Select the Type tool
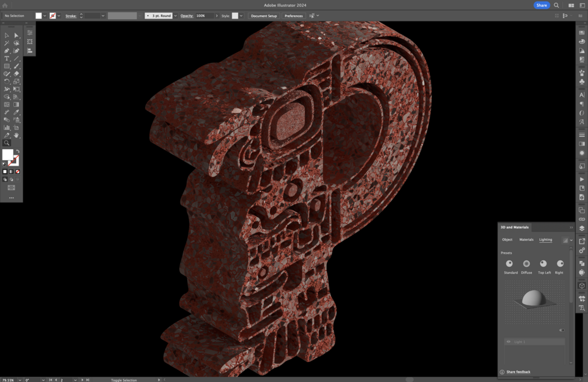 click(7, 58)
